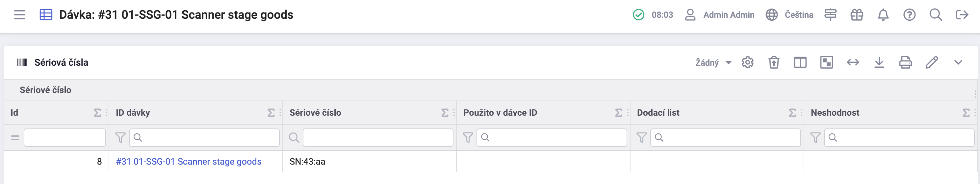Click the search magnifier in header
The width and height of the screenshot is (980, 184).
936,15
